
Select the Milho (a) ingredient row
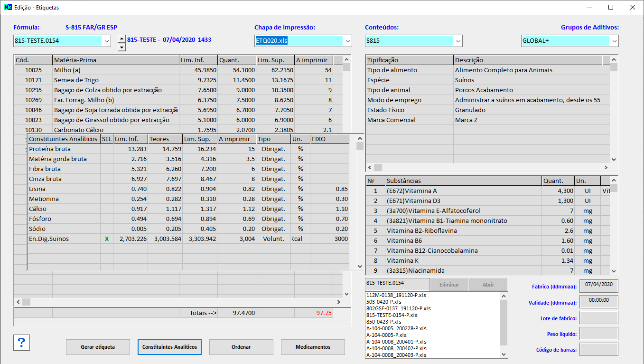coord(115,70)
